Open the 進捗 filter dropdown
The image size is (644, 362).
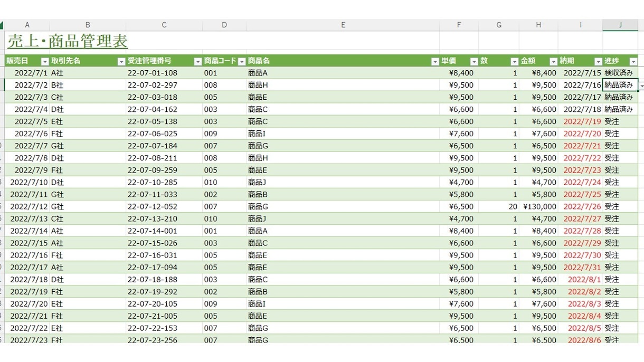(x=633, y=61)
